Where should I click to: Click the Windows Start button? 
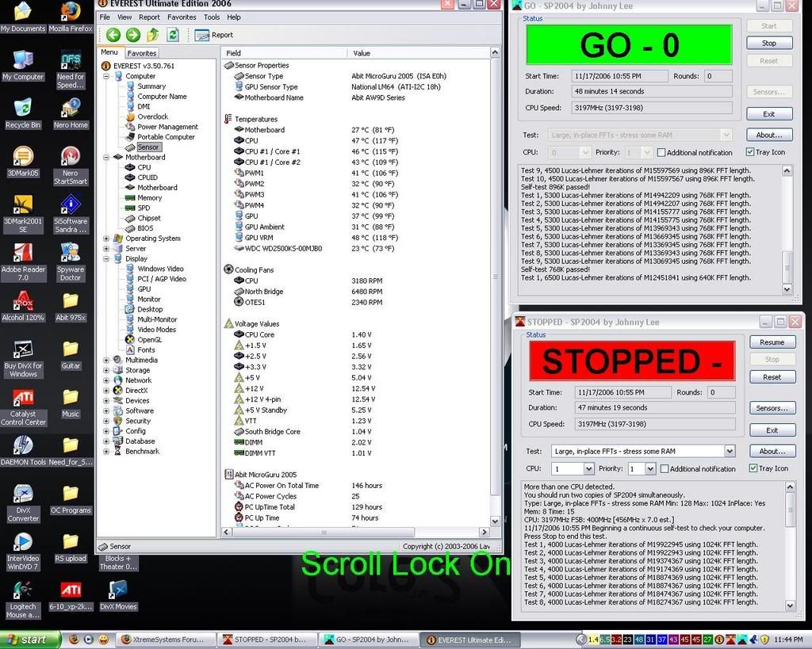click(31, 639)
